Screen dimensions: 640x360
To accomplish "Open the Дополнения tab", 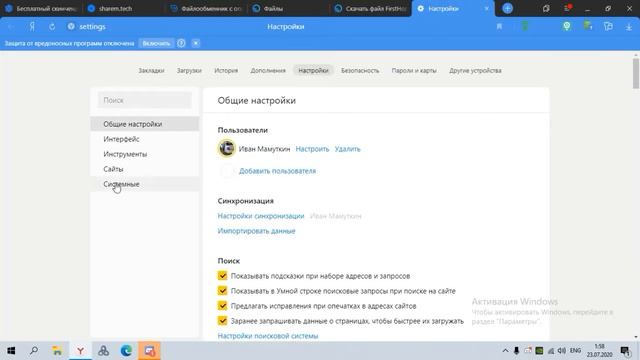I will 268,71.
